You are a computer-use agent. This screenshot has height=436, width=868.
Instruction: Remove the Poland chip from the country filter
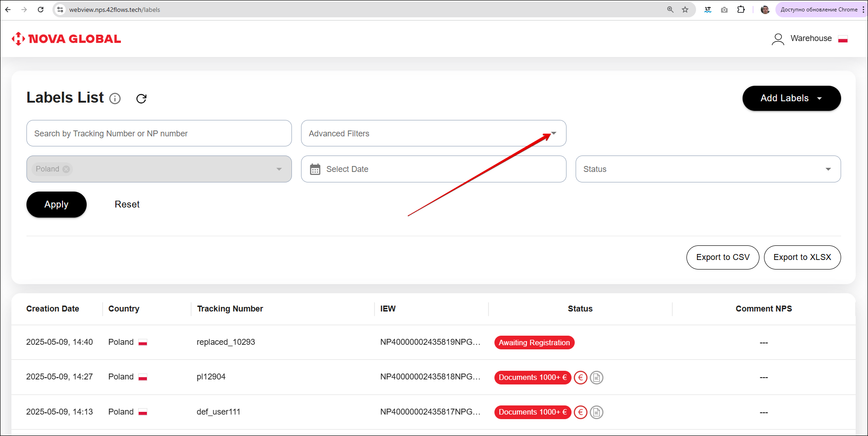coord(66,169)
